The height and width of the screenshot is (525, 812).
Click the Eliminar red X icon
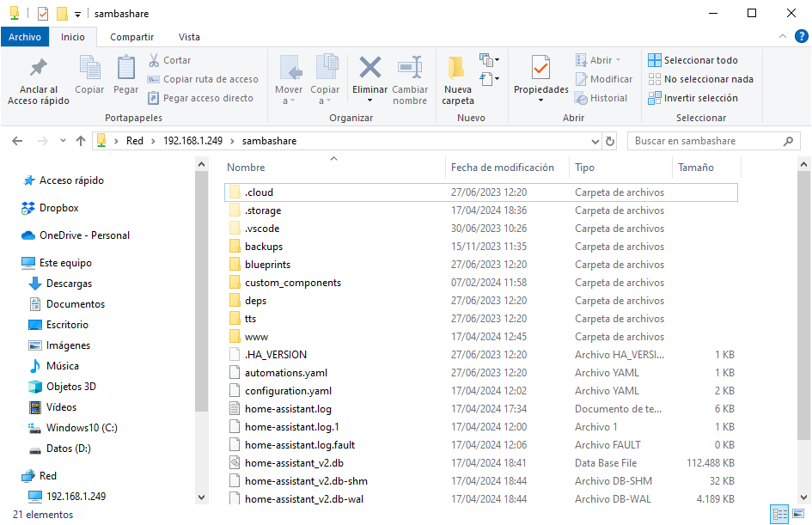click(369, 69)
